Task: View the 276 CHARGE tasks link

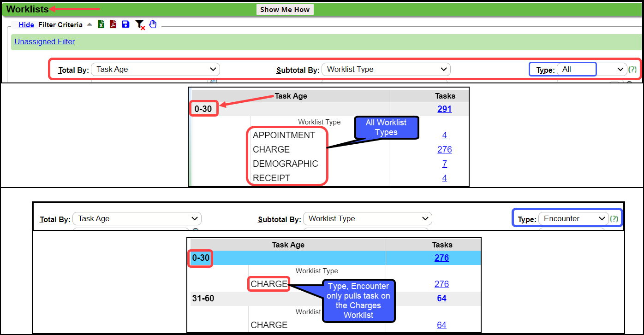Action: point(444,149)
